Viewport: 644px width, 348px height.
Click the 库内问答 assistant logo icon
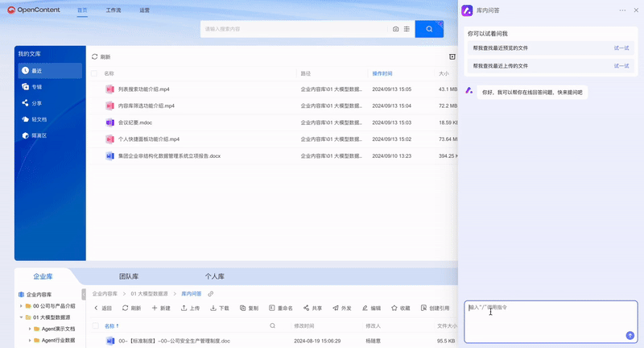pos(467,10)
